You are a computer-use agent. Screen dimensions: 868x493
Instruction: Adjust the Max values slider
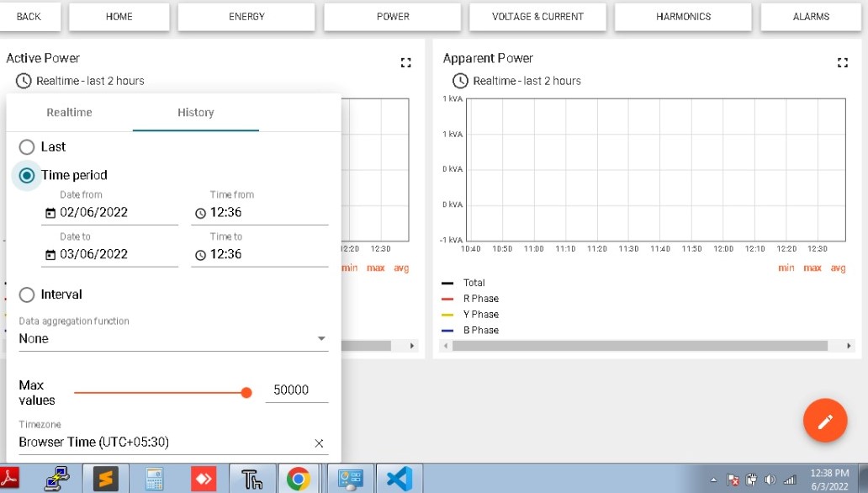point(246,392)
